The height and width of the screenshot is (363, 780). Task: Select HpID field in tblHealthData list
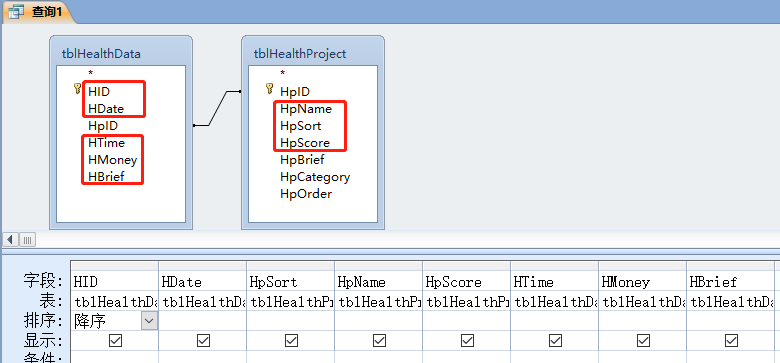tap(103, 125)
